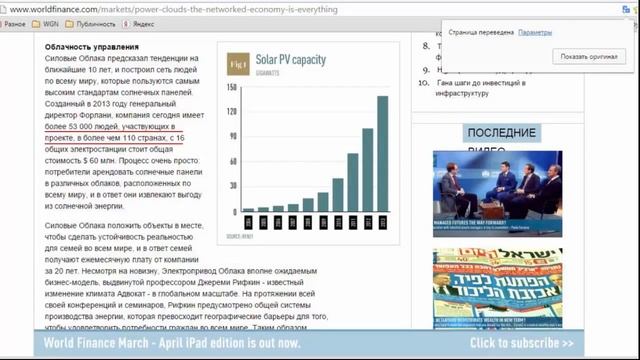Click the worldfinance.com address bar URL
Screen dimensions: 640x360
pyautogui.click(x=174, y=9)
